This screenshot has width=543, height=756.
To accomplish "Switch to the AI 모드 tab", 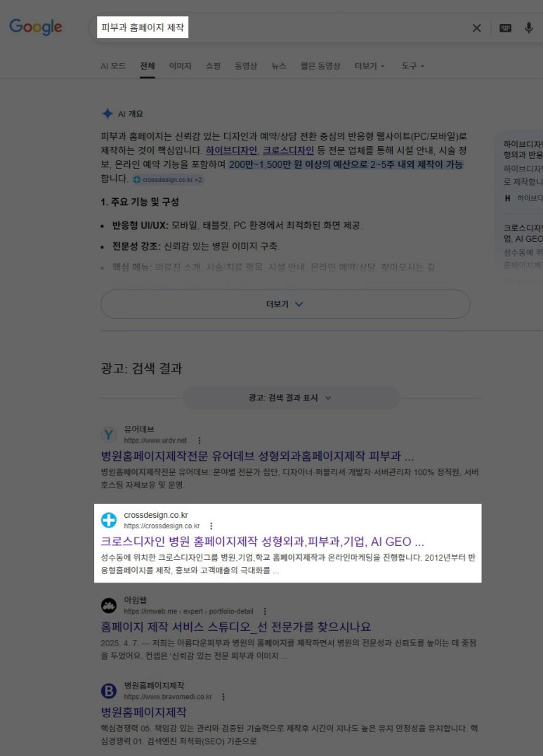I will point(113,66).
